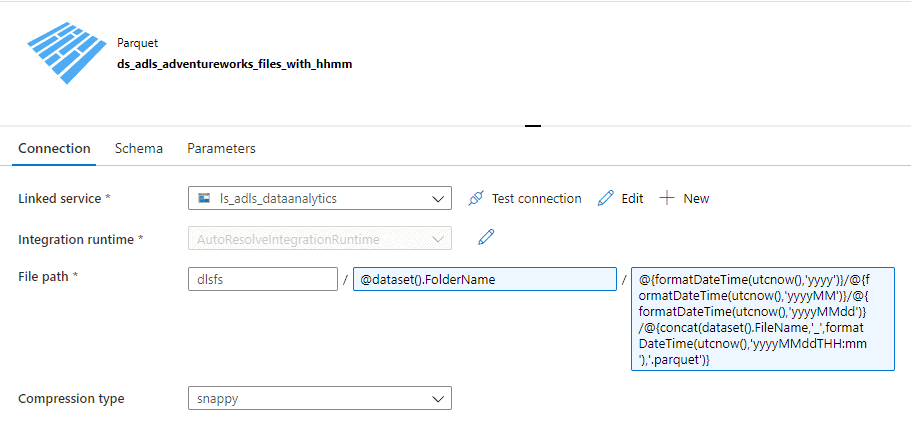The width and height of the screenshot is (911, 438).
Task: Click the Edit pencil icon beside linked service
Action: coord(605,199)
